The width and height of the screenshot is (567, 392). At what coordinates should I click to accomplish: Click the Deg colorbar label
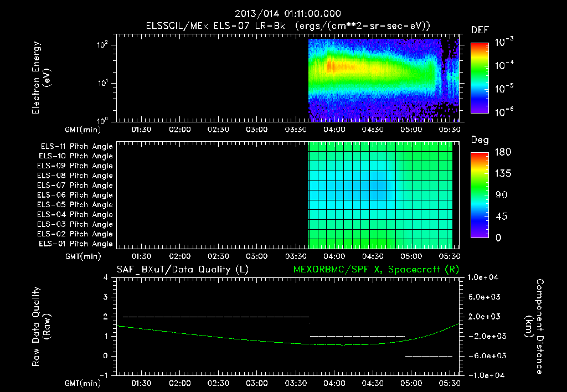[x=480, y=140]
